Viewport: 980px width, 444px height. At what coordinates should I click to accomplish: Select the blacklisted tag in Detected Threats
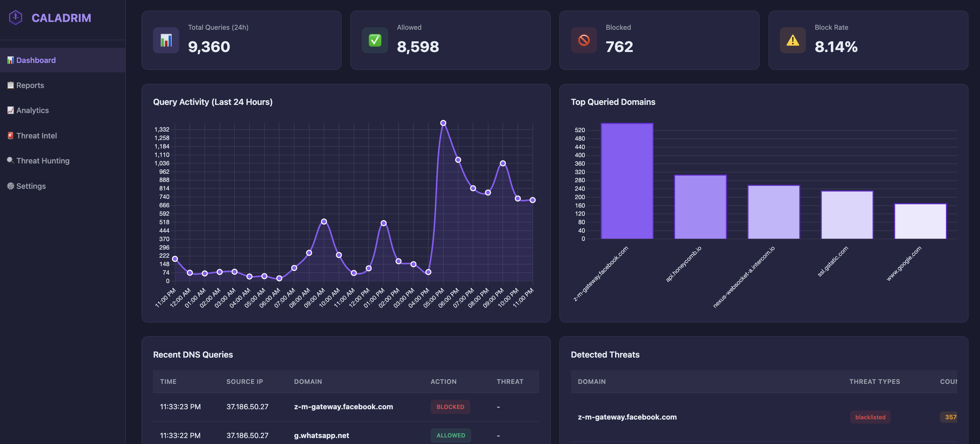coord(870,417)
